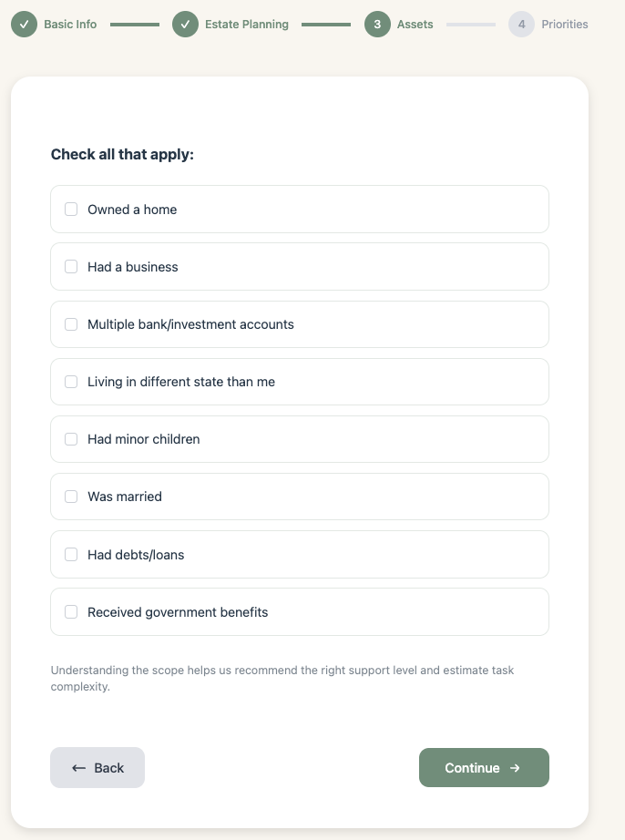Enable the 'Was married' checkbox
The width and height of the screenshot is (625, 840).
(x=71, y=496)
